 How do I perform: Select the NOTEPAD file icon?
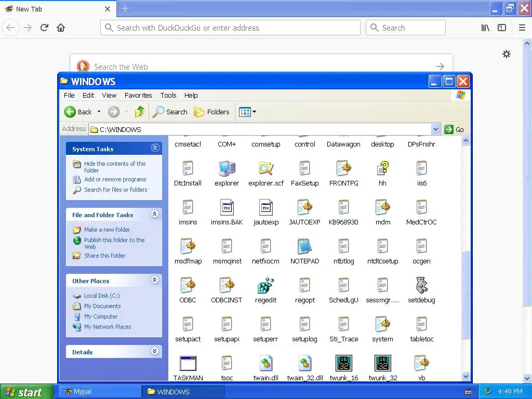click(x=304, y=246)
